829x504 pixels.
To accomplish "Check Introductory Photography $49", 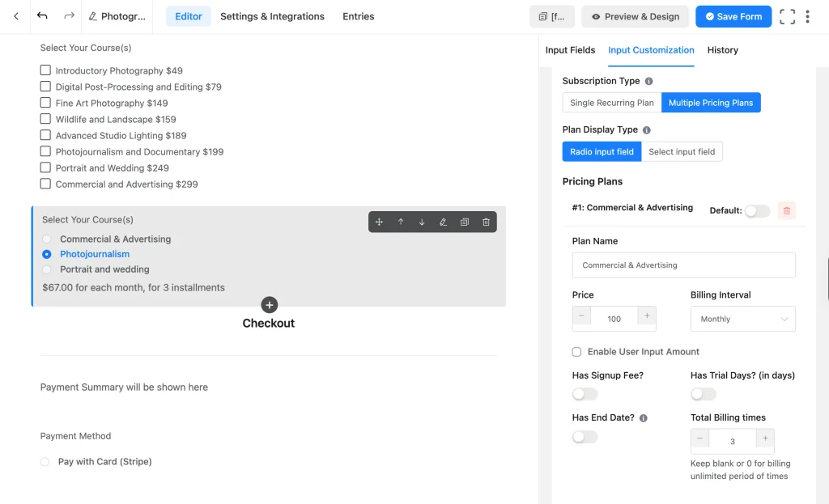I will pos(45,70).
